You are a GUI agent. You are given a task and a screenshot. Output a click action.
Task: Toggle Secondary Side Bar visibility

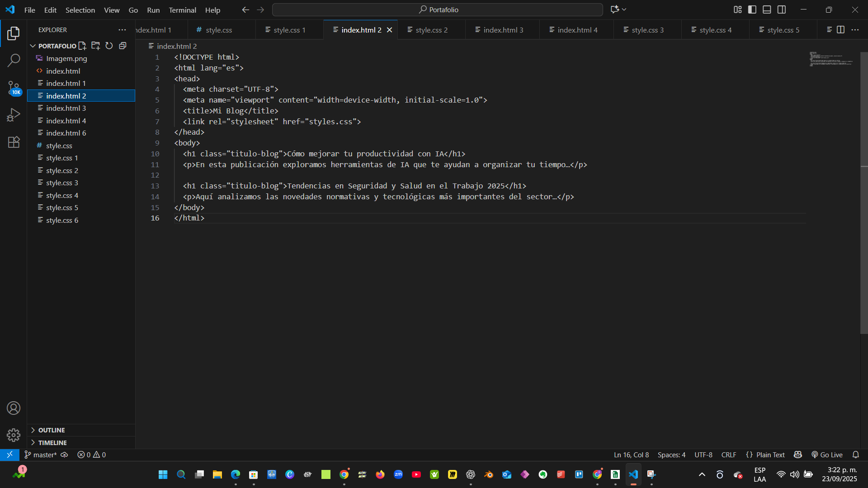tap(781, 9)
